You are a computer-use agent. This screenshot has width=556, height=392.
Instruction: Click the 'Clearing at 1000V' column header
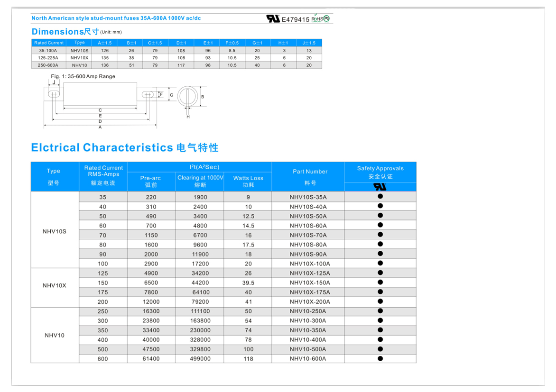[x=200, y=182]
